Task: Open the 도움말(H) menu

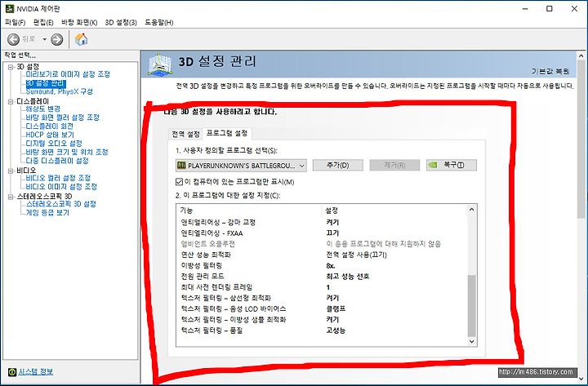Action: (159, 23)
